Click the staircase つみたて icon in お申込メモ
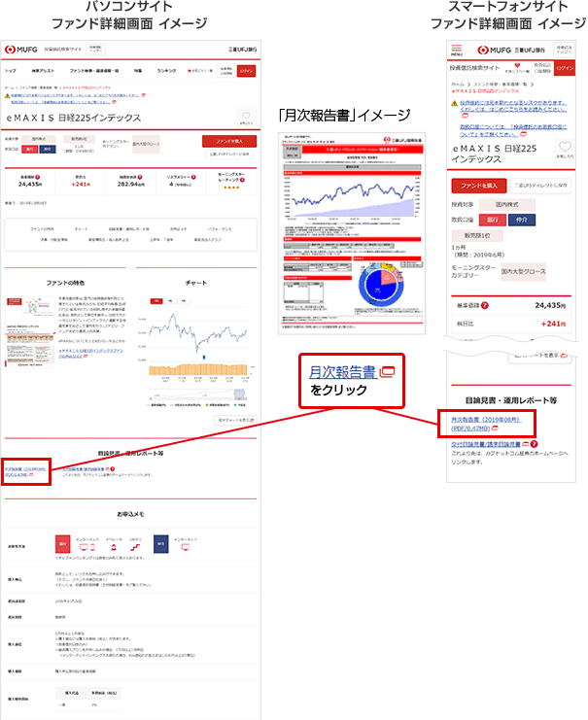588x720 pixels. [135, 547]
